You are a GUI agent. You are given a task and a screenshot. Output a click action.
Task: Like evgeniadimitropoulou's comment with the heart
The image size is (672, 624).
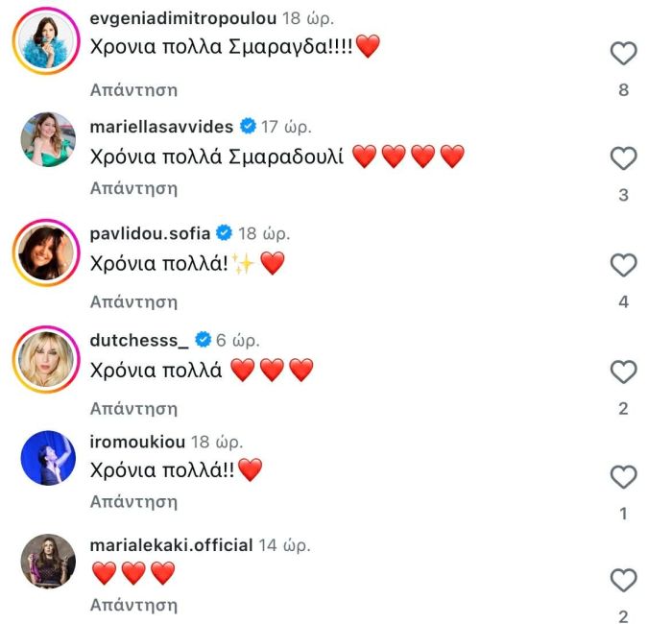coord(624,54)
